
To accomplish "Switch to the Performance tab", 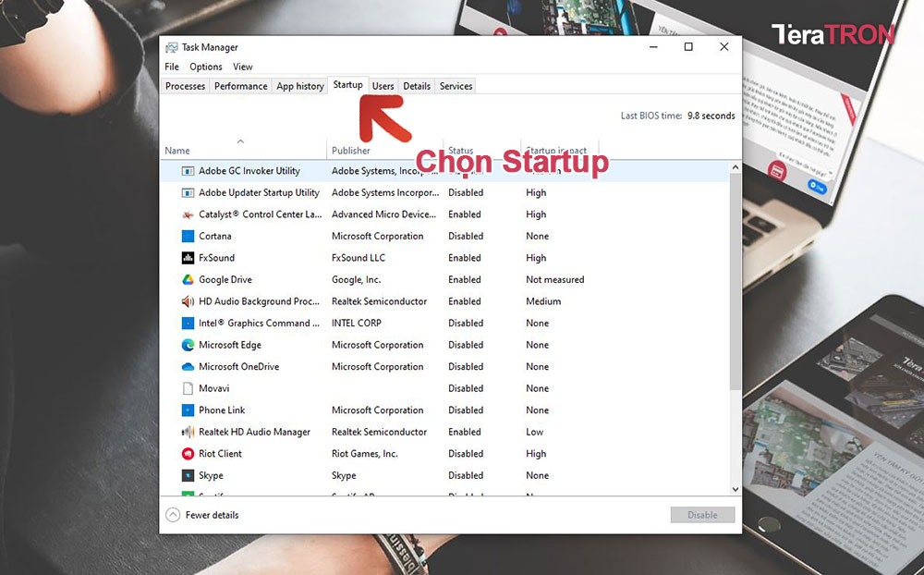I will tap(240, 86).
